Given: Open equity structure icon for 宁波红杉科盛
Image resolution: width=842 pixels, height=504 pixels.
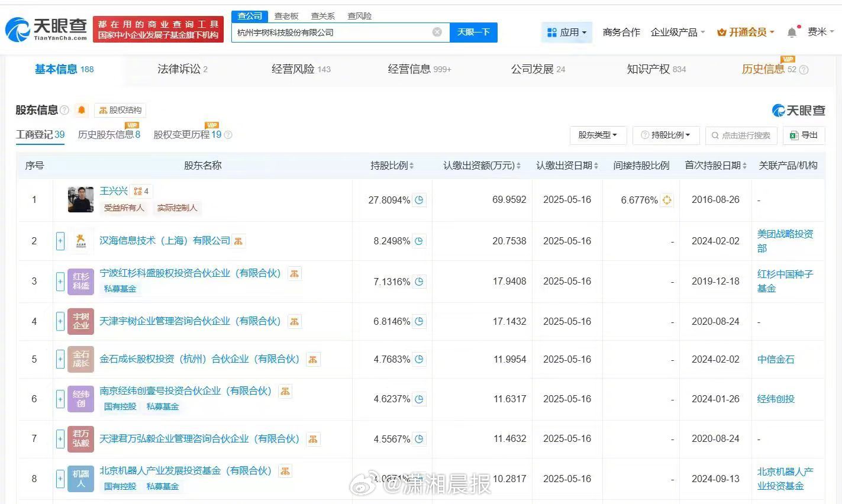Looking at the screenshot, I should (x=294, y=273).
